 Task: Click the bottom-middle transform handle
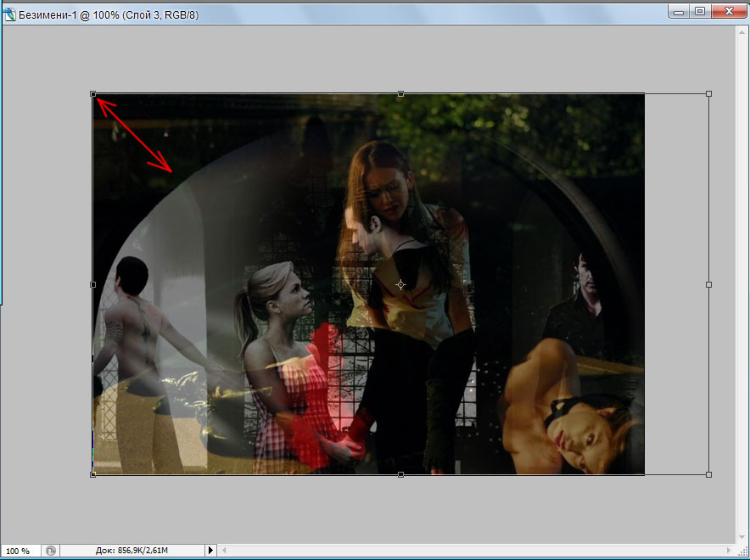click(x=400, y=474)
